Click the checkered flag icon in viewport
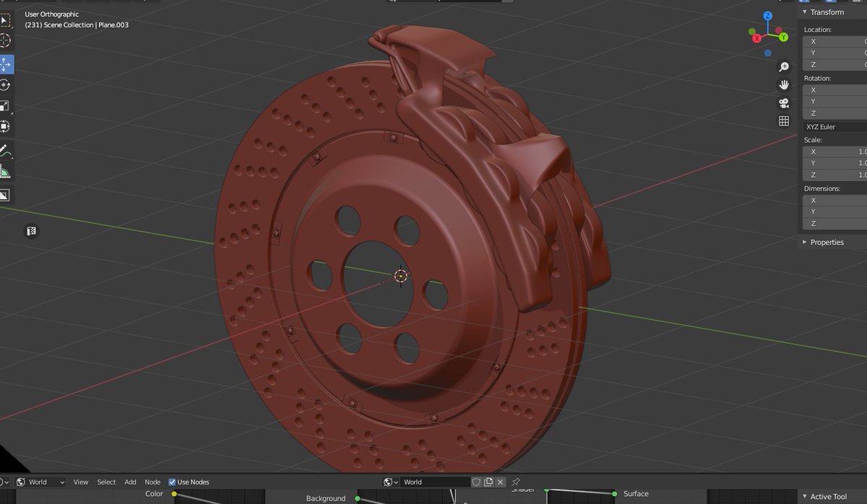Screen dimensions: 867x504 point(32,231)
